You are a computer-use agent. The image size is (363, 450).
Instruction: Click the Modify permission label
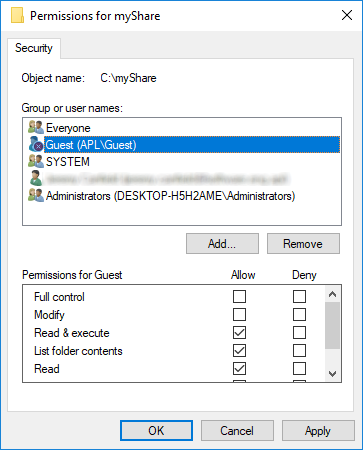coord(49,315)
